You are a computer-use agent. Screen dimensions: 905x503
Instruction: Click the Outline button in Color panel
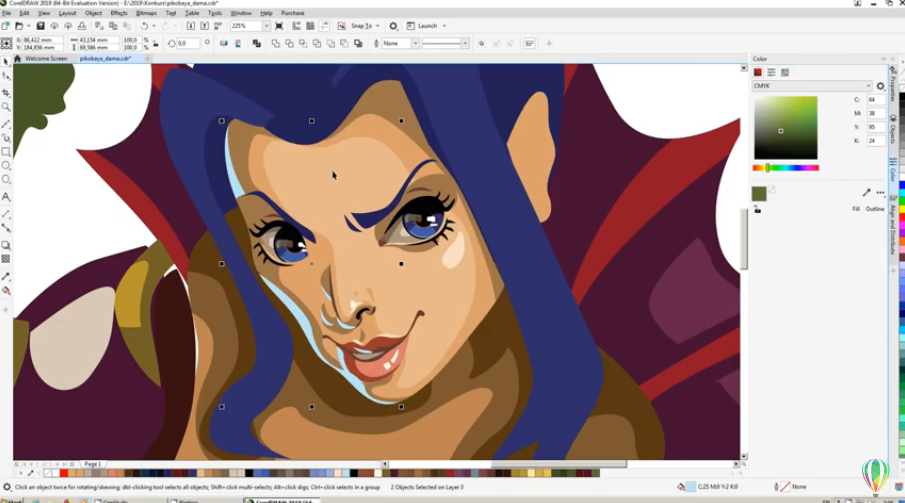(x=875, y=209)
